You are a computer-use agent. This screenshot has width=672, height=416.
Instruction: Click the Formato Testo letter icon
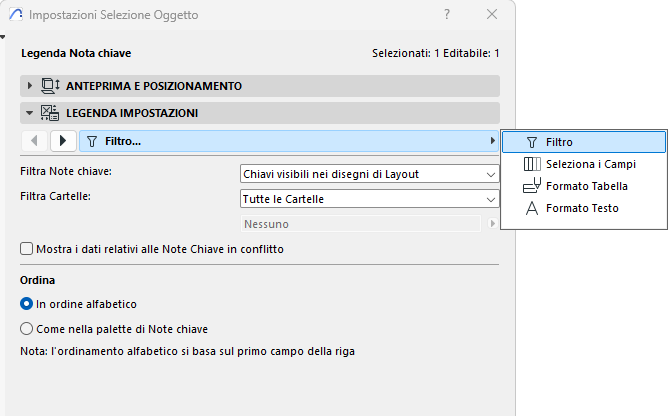[532, 208]
